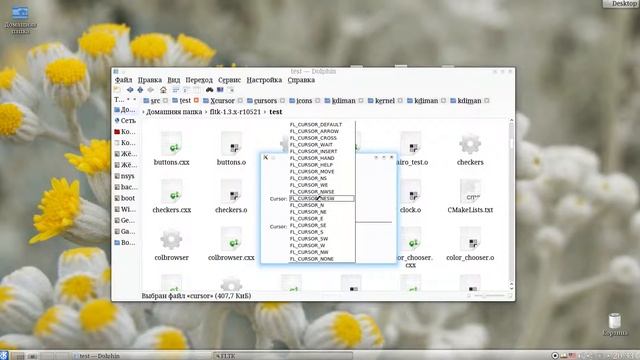Select the colbrowser executable icon
The image size is (640, 360).
tap(171, 239)
